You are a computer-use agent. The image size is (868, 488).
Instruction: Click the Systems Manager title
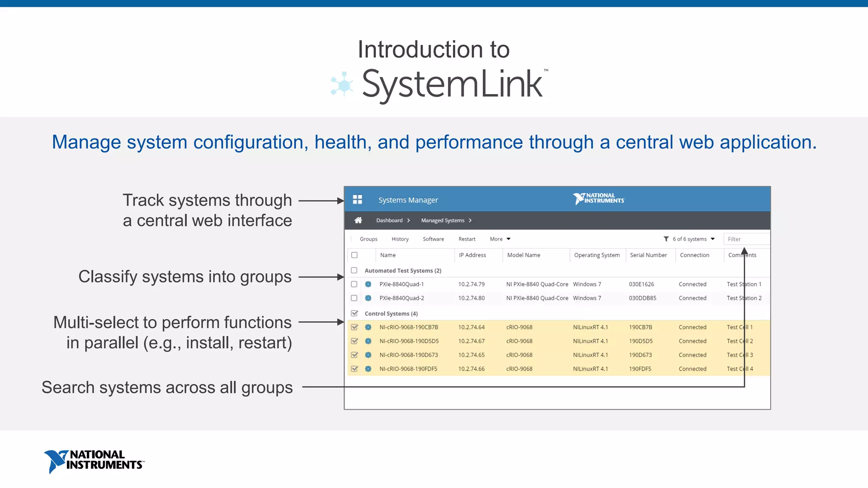408,200
